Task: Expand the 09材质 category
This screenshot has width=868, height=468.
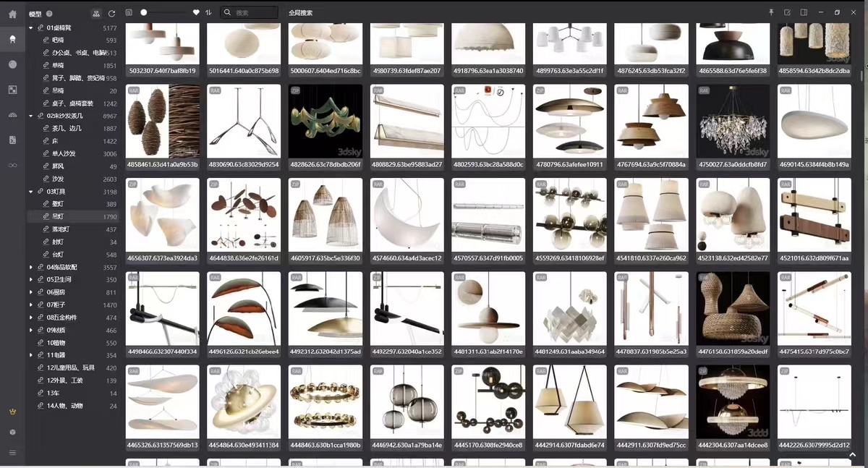Action: [31, 330]
